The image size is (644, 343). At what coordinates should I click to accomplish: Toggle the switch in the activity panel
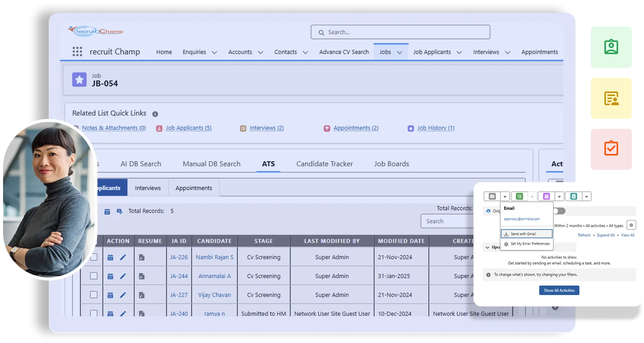(559, 211)
